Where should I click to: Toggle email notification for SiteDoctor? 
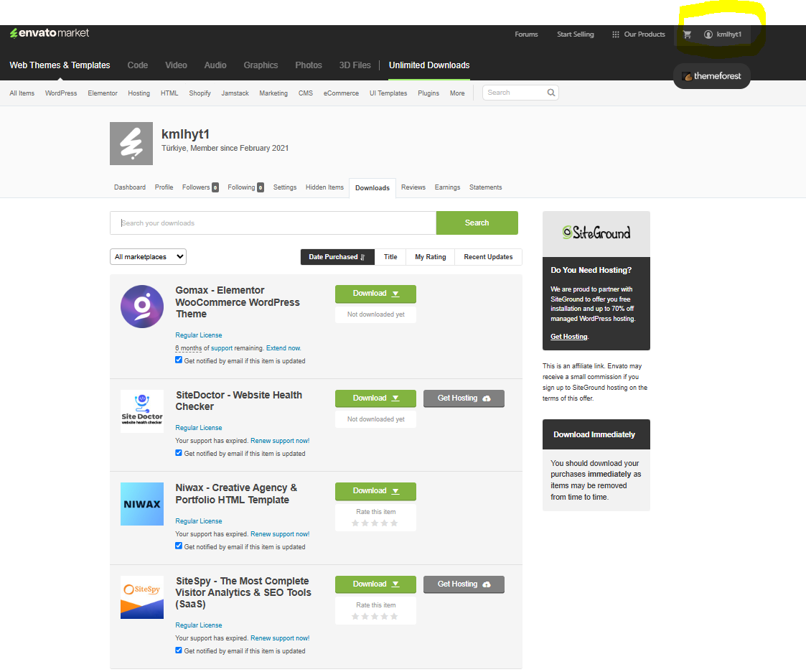179,453
